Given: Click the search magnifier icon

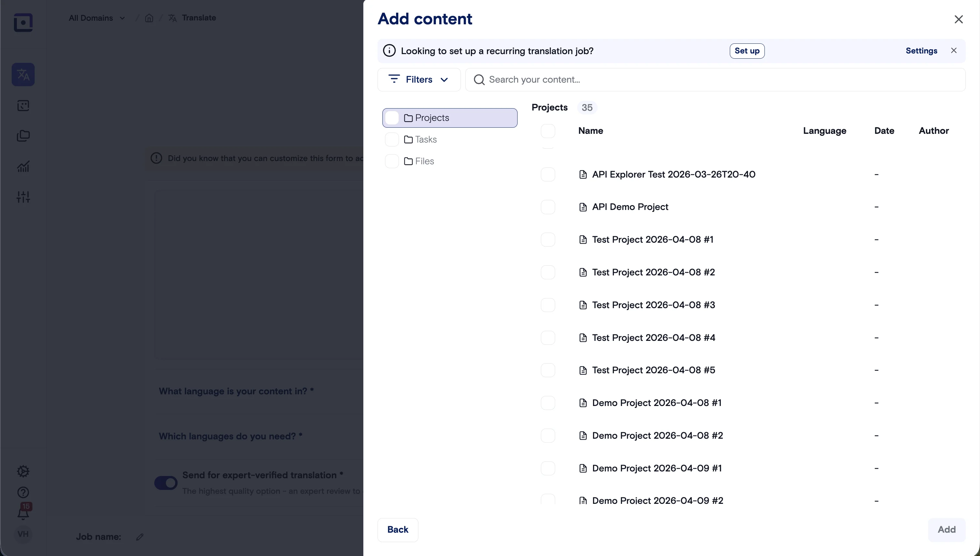Looking at the screenshot, I should 479,79.
